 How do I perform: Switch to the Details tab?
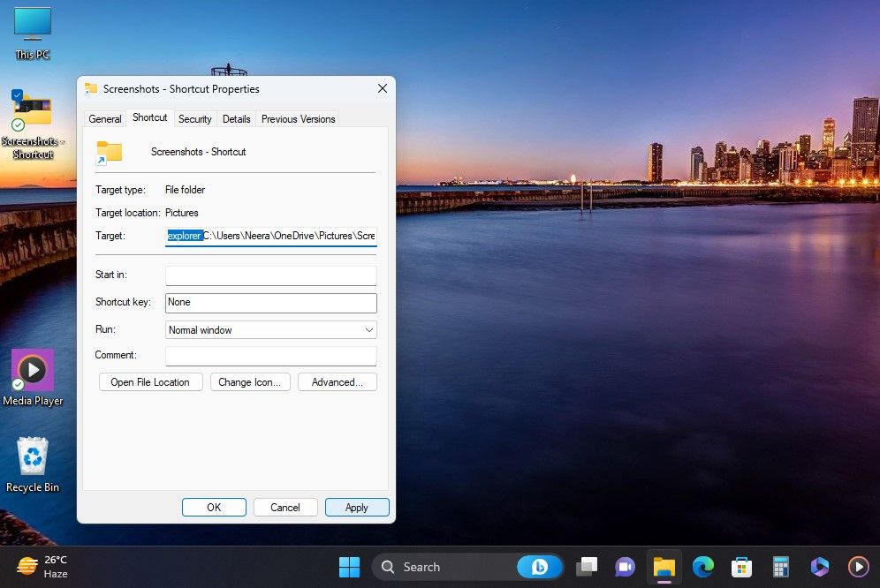tap(236, 118)
